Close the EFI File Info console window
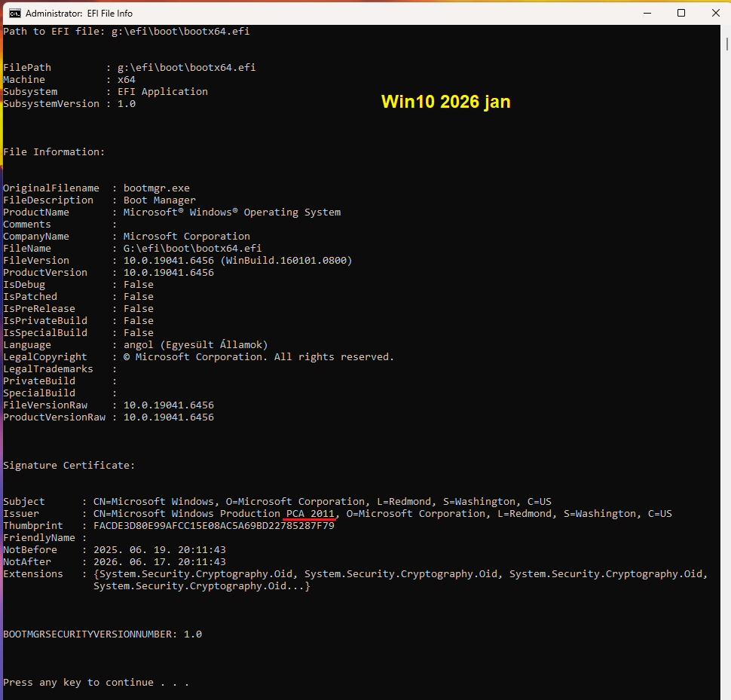The width and height of the screenshot is (731, 700). tap(716, 13)
